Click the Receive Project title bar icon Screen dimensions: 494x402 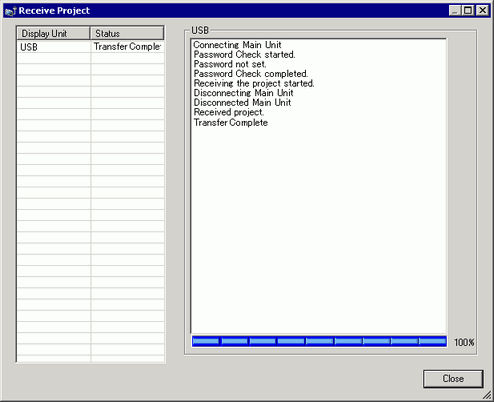[10, 11]
